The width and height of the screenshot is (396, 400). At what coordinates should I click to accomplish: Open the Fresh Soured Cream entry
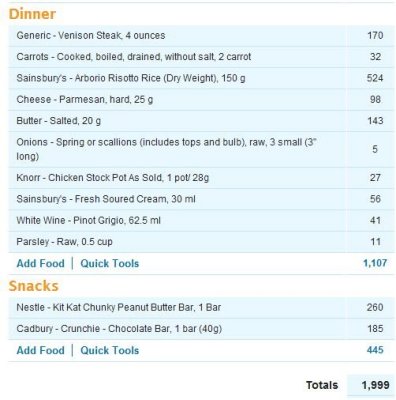pos(106,199)
